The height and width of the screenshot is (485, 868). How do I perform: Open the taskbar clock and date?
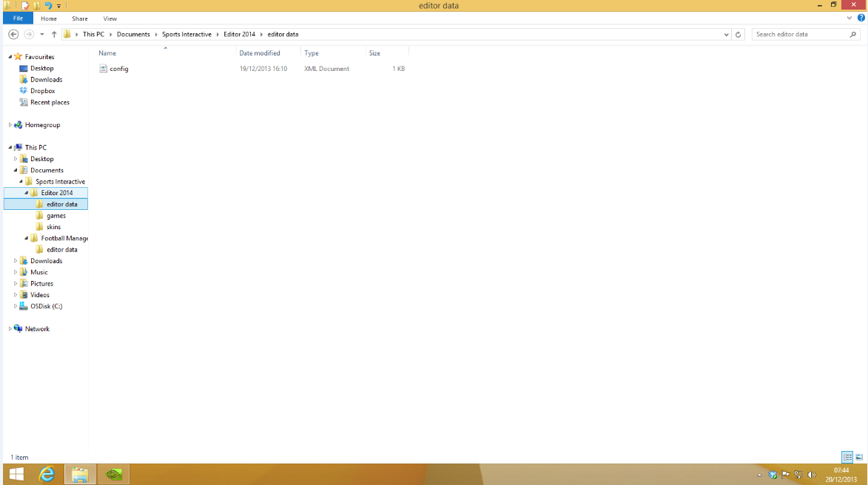pyautogui.click(x=841, y=475)
